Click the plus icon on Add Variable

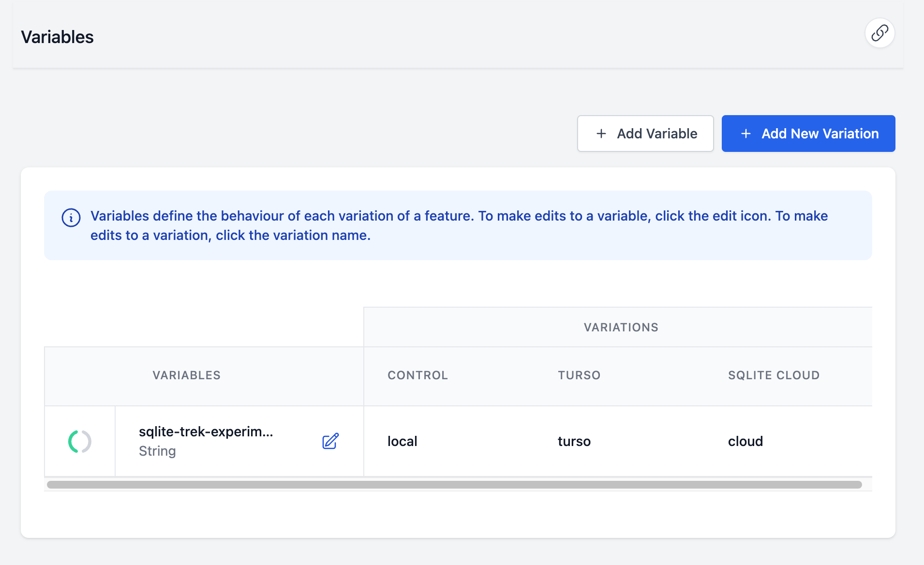pos(601,134)
